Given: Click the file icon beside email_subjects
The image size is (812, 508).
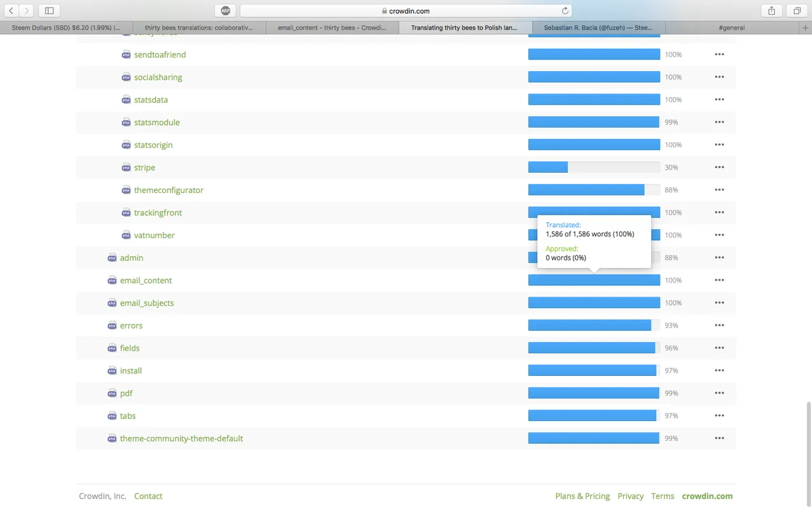Looking at the screenshot, I should pyautogui.click(x=112, y=303).
